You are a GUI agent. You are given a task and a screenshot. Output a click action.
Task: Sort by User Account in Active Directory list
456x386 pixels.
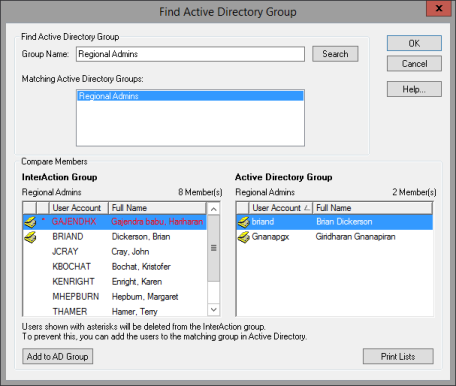coord(280,208)
